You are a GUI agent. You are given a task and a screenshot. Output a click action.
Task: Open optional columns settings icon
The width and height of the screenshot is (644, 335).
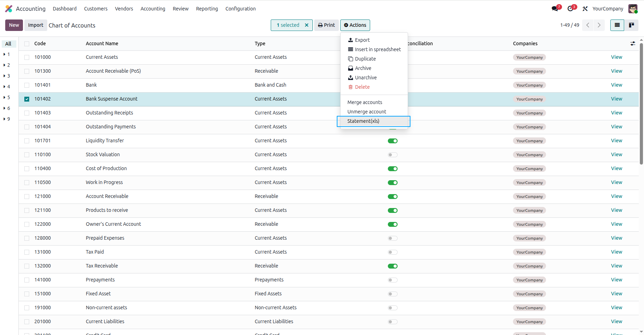pyautogui.click(x=633, y=43)
